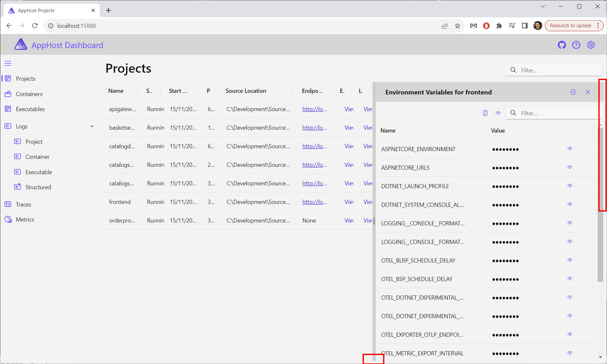Collapse the Logs sidebar section

(x=92, y=126)
